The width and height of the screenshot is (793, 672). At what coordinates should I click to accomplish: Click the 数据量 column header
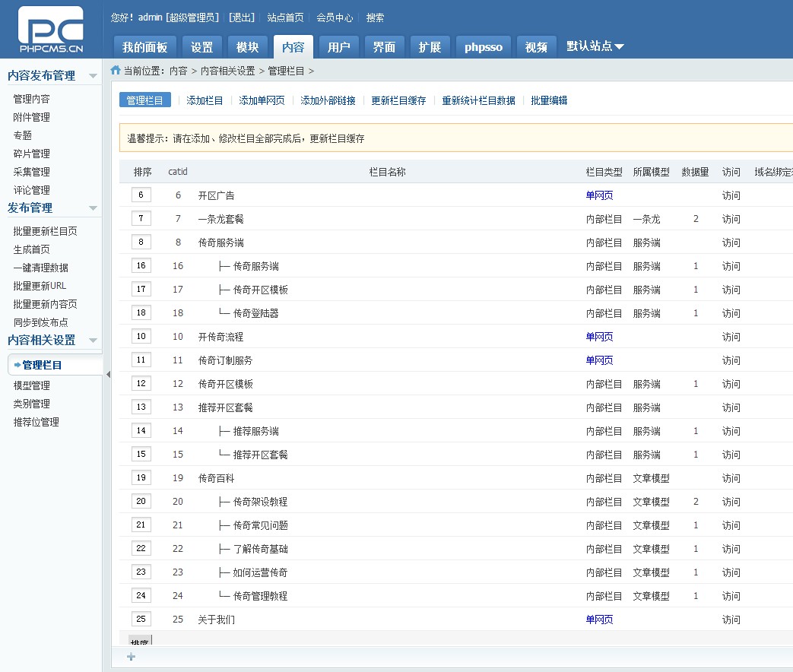[x=695, y=172]
